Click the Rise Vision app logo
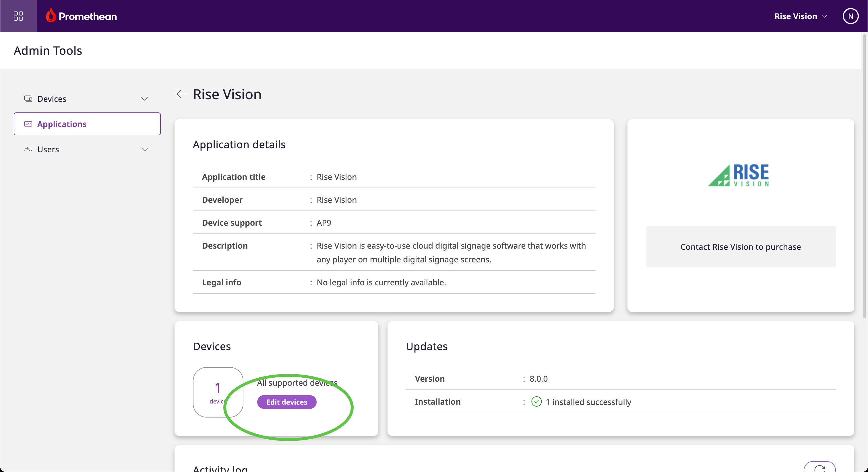 (x=739, y=175)
